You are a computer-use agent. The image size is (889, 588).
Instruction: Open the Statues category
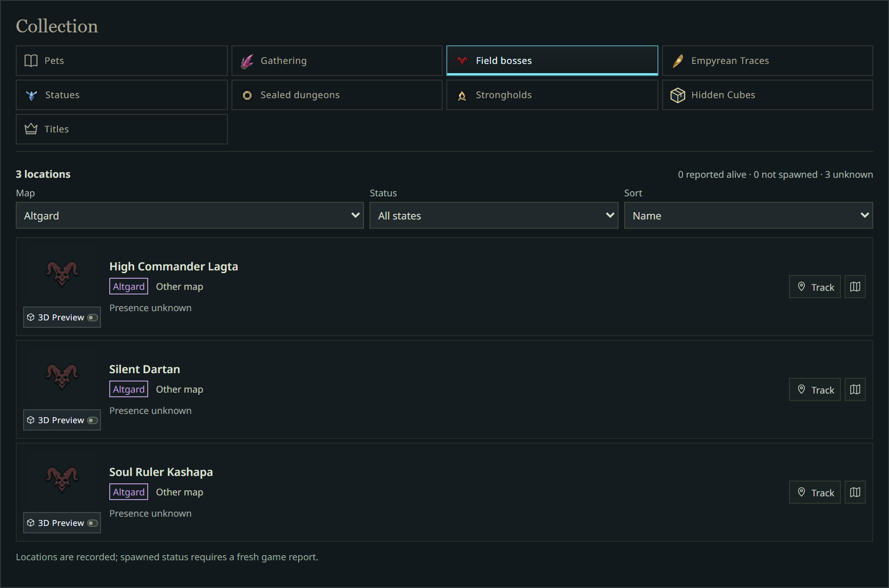121,95
